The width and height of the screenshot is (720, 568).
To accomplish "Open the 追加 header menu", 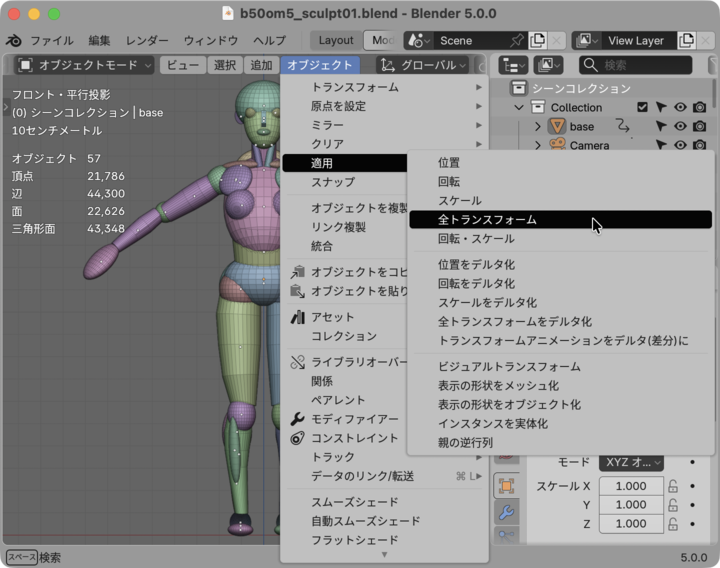I will [x=261, y=65].
